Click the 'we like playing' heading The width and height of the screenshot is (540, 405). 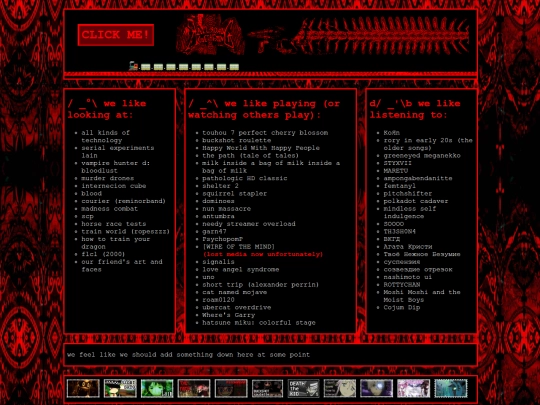click(264, 109)
